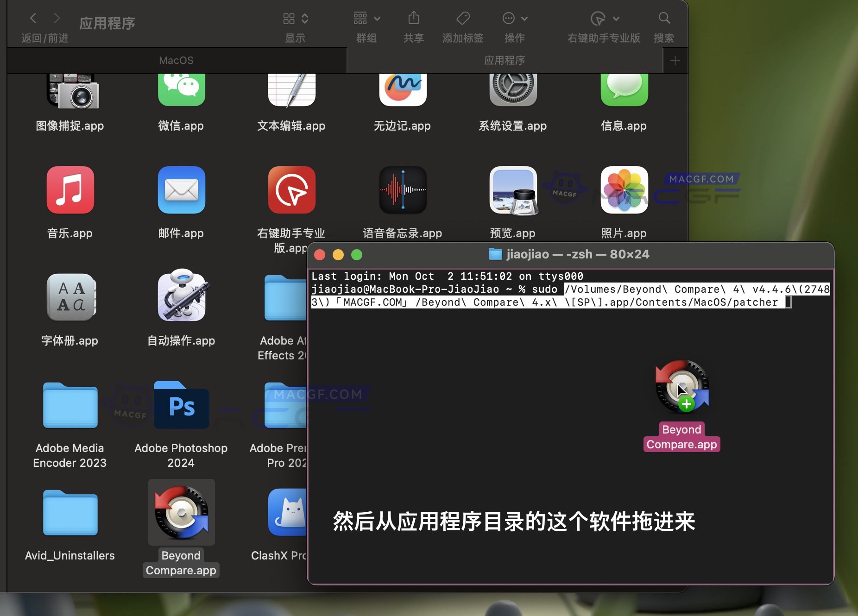Open the 群组 grouping dropdown
Image resolution: width=858 pixels, height=616 pixels.
tap(366, 19)
